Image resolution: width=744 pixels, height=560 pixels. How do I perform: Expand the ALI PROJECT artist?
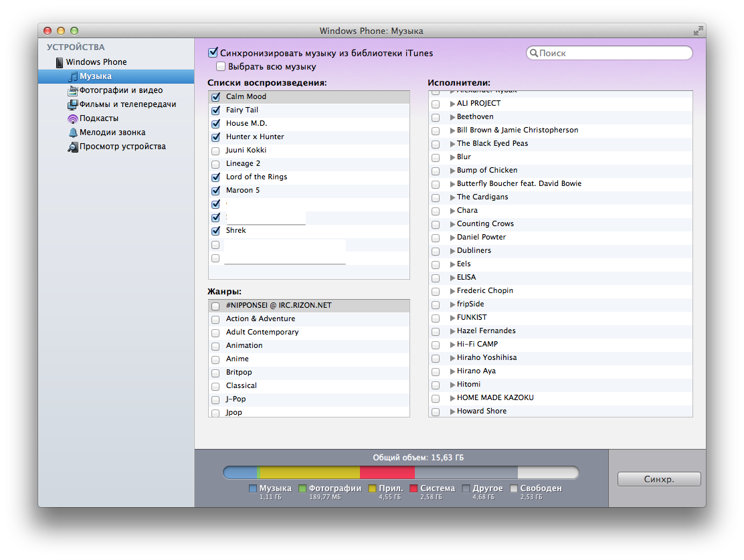(x=452, y=104)
